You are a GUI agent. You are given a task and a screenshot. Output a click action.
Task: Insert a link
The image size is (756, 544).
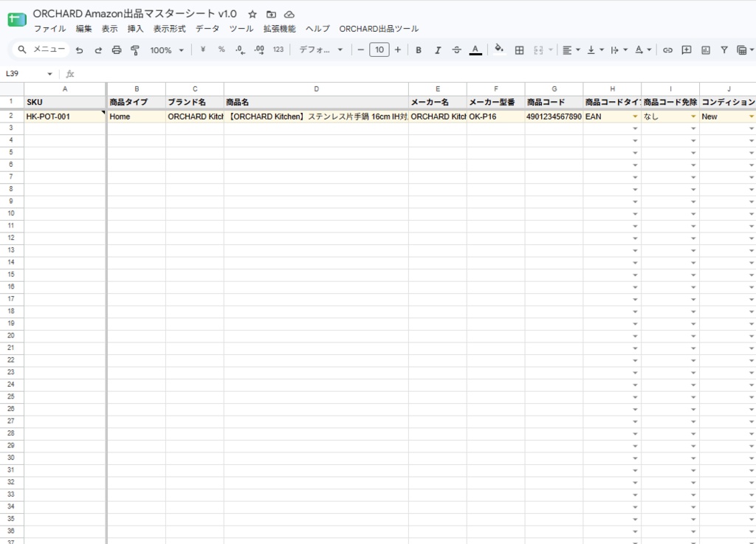click(x=667, y=49)
